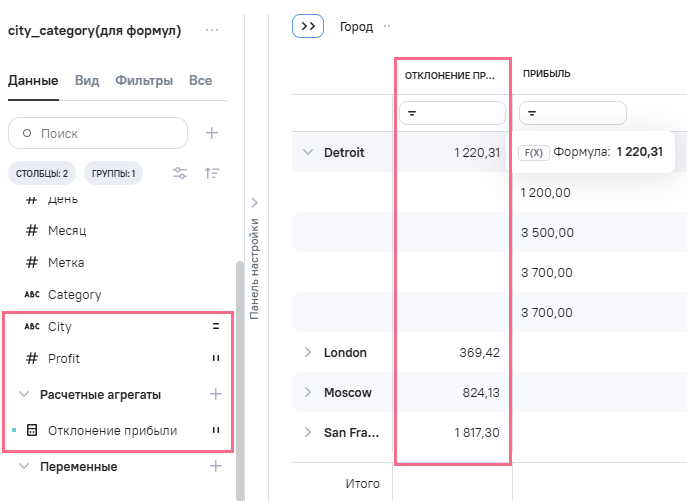Image resolution: width=687 pixels, height=501 pixels.
Task: Click the filter icon under Прибыль column
Action: pos(533,114)
